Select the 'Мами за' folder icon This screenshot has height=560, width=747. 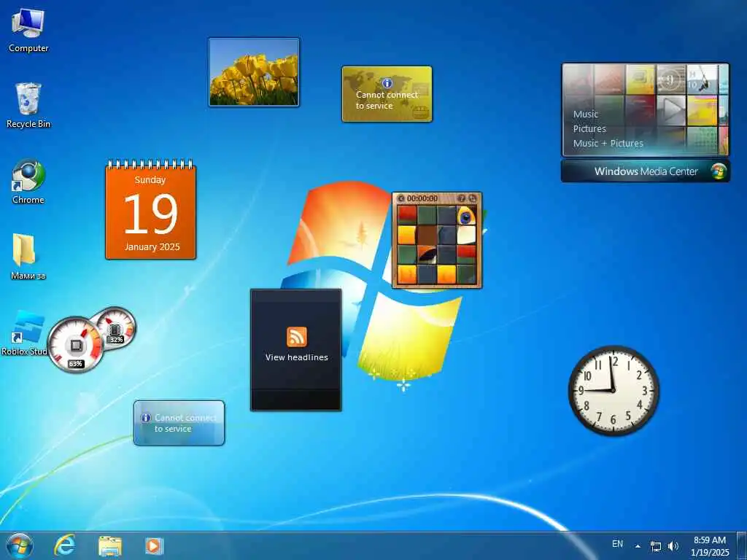tap(27, 257)
